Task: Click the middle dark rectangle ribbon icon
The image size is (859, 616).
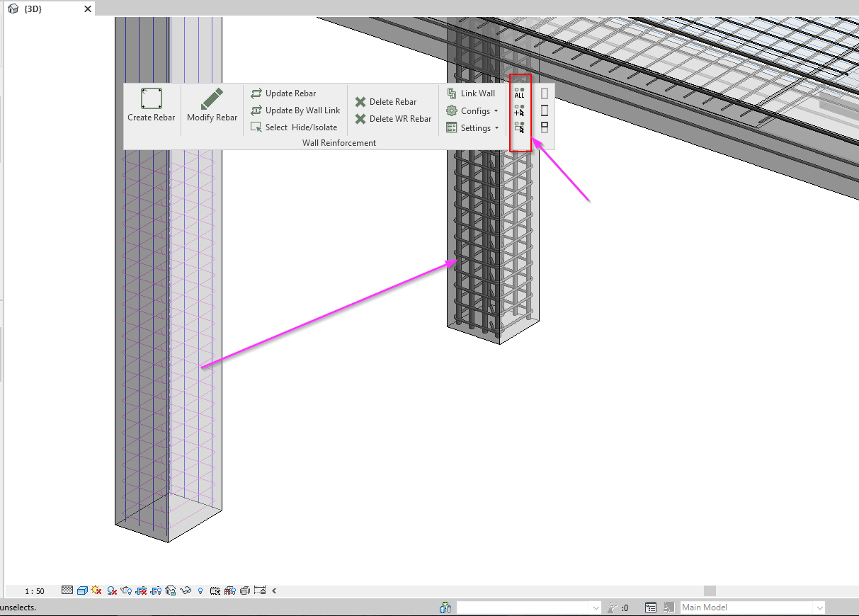Action: pyautogui.click(x=545, y=110)
